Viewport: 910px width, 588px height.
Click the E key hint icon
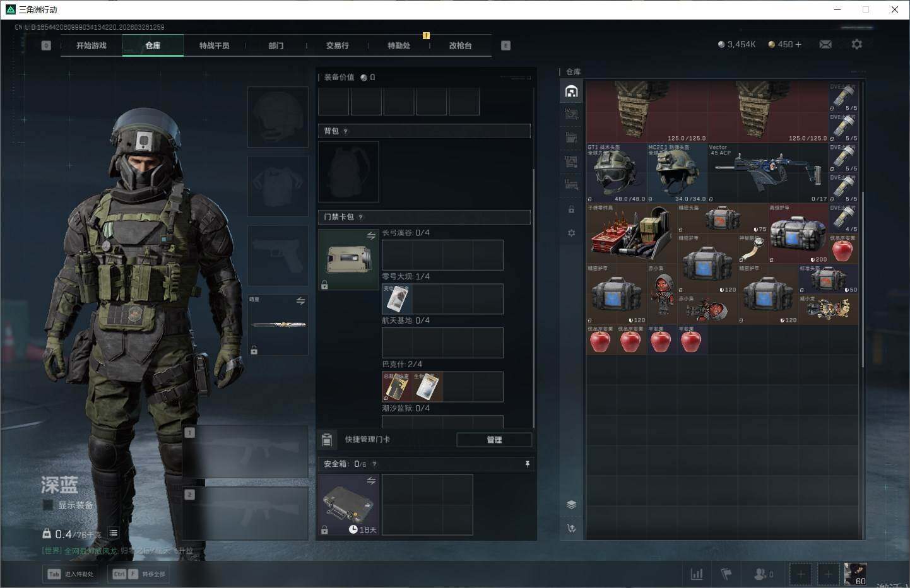tap(505, 45)
